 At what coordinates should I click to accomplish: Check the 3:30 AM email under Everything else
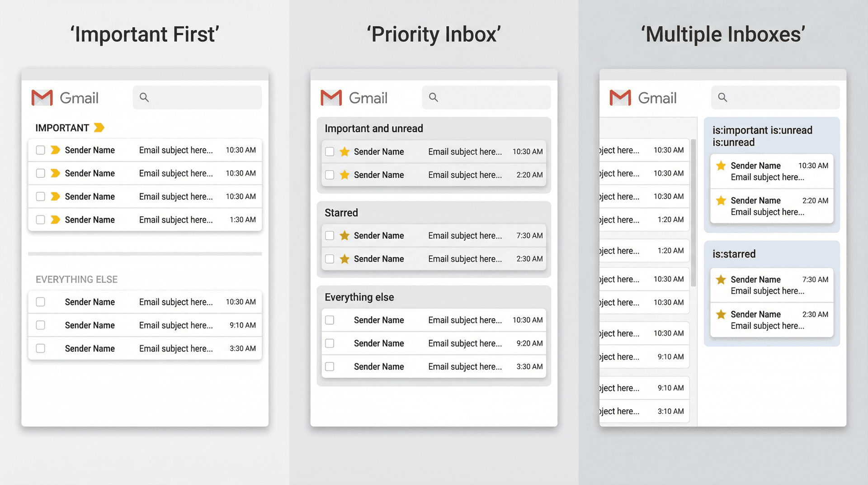329,366
